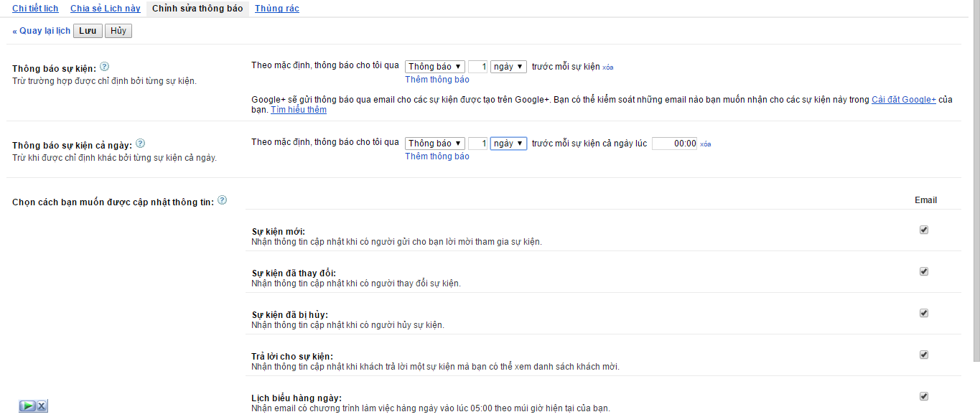Go back via Quay lại lịch link
This screenshot has height=417, width=980.
pos(41,31)
